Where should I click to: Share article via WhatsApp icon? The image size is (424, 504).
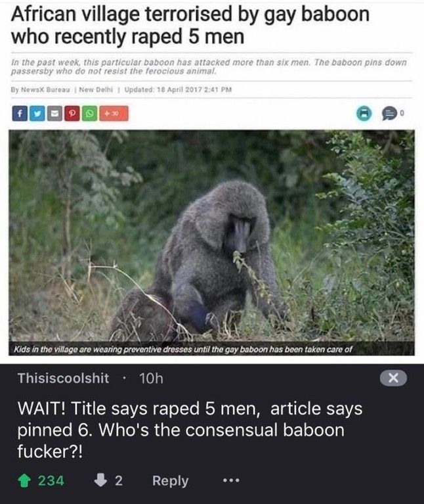[89, 114]
